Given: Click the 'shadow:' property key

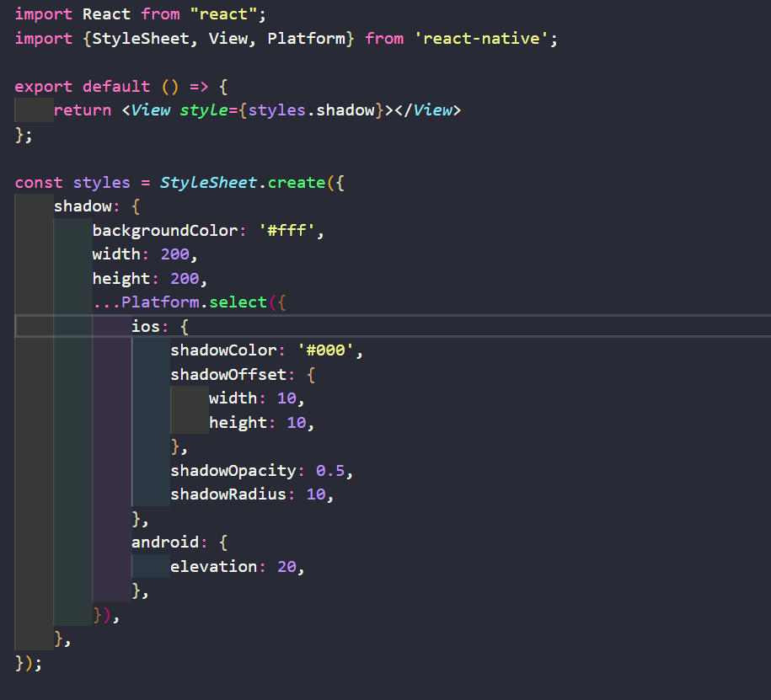Looking at the screenshot, I should click(x=87, y=206).
